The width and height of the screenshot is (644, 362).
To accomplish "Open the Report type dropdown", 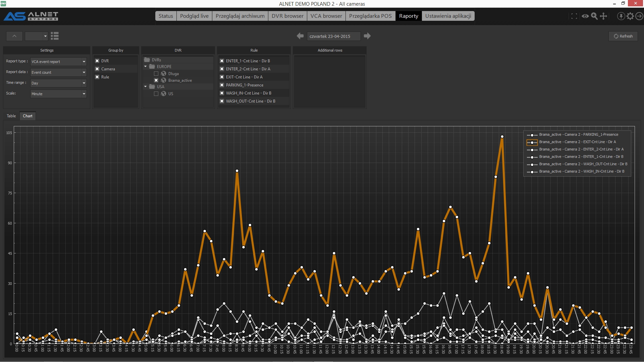I will (58, 62).
